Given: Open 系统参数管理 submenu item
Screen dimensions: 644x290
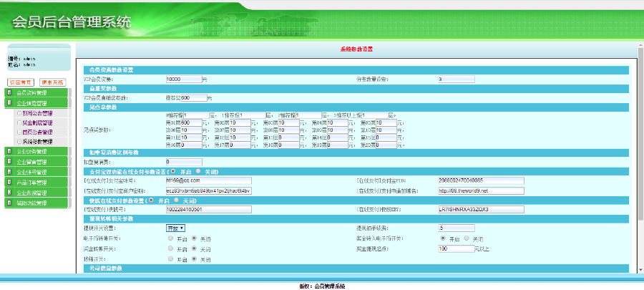Looking at the screenshot, I should pos(37,142).
